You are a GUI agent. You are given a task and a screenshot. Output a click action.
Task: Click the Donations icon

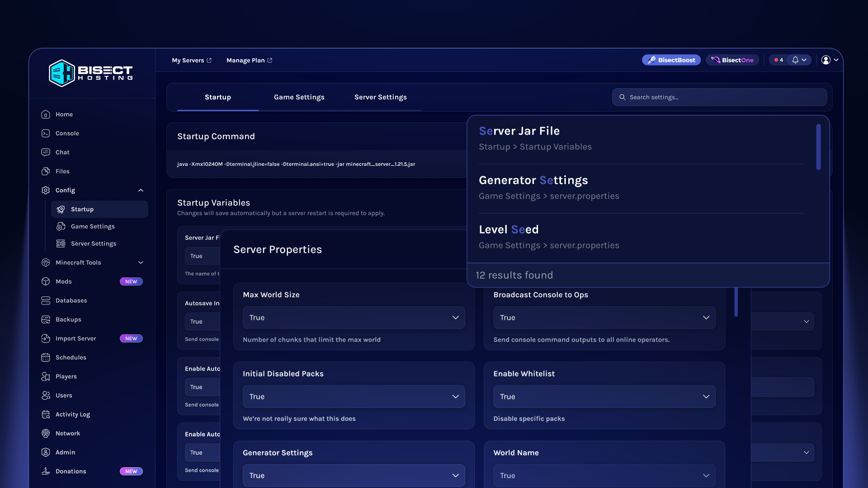46,471
